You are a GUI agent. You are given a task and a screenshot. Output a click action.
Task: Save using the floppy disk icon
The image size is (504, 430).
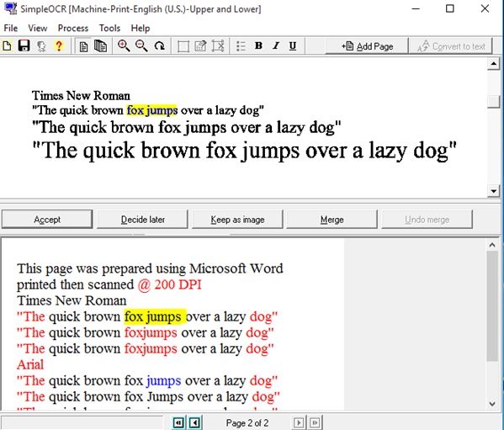pyautogui.click(x=24, y=46)
